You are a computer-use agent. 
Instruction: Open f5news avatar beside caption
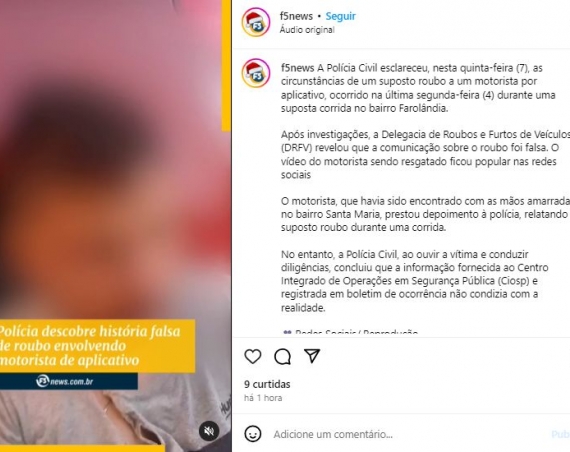(x=256, y=73)
